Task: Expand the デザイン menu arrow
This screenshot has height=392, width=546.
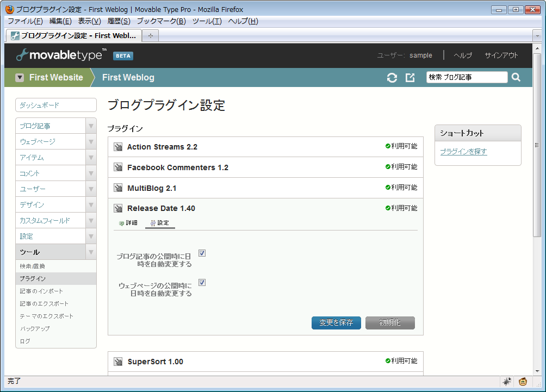Action: (91, 205)
